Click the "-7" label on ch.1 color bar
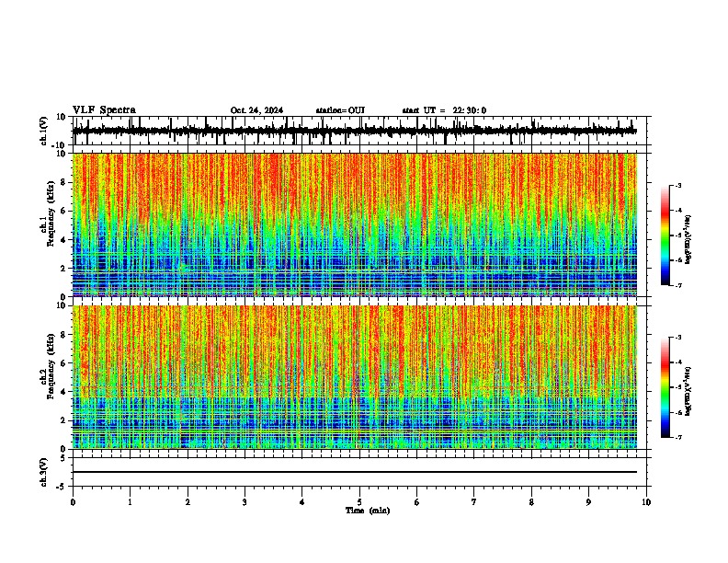Viewport: 728px width, 563px height. point(677,285)
